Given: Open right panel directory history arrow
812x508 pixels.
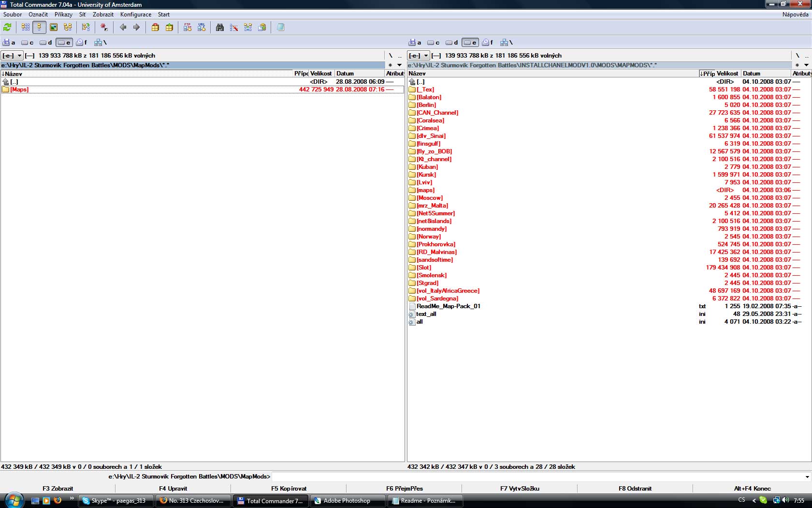Looking at the screenshot, I should [x=806, y=65].
